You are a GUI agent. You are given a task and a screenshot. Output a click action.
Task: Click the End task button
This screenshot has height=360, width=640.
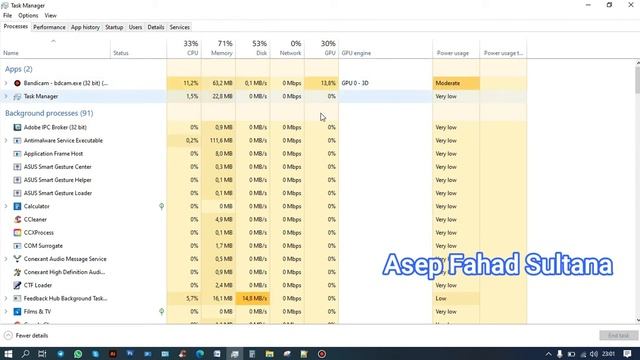(618, 336)
